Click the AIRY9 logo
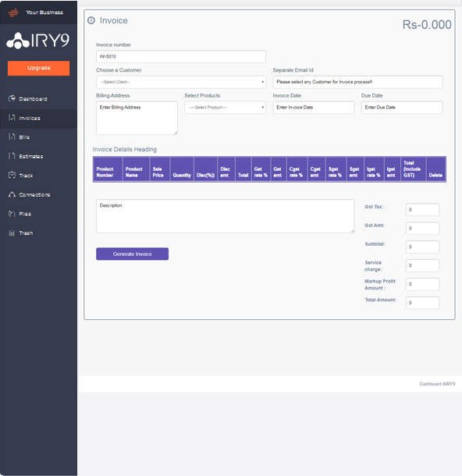 coord(38,40)
